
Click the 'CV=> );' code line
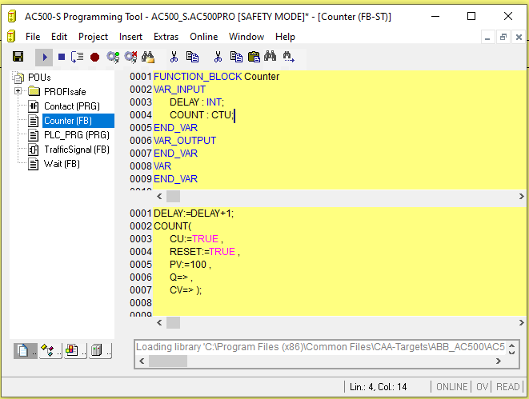[x=186, y=290]
